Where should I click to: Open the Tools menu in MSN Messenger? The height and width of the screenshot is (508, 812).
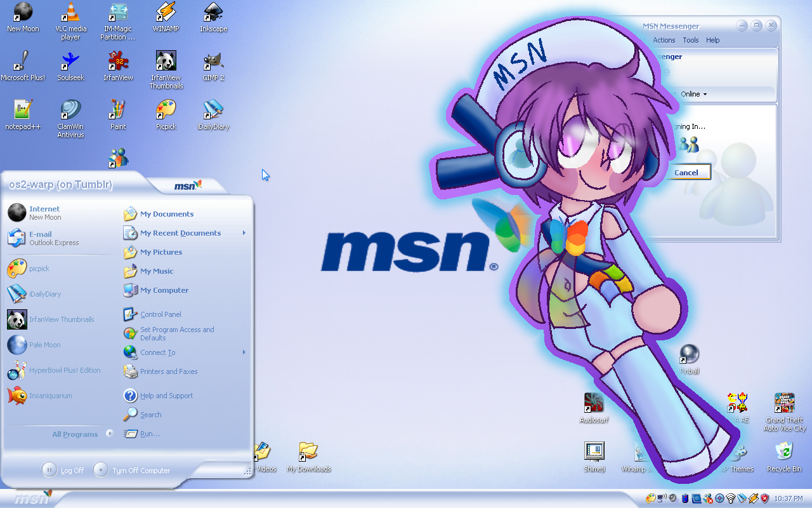(x=690, y=40)
